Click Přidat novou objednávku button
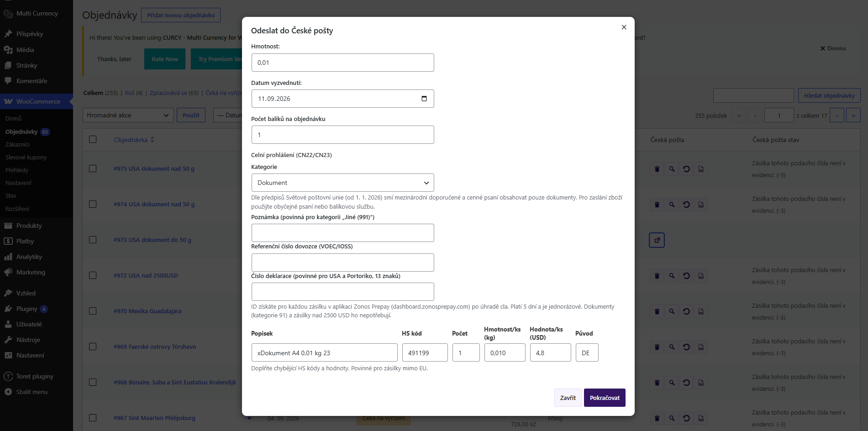The width and height of the screenshot is (868, 431). 181,15
